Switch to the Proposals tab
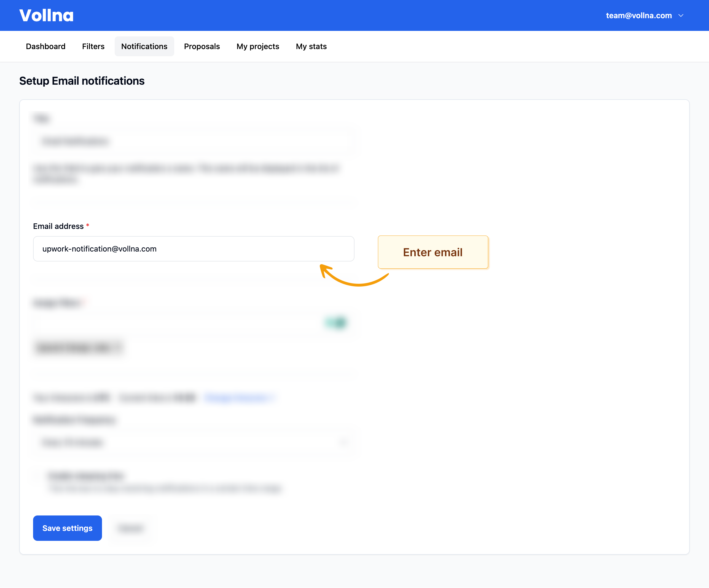709x588 pixels. (x=202, y=46)
